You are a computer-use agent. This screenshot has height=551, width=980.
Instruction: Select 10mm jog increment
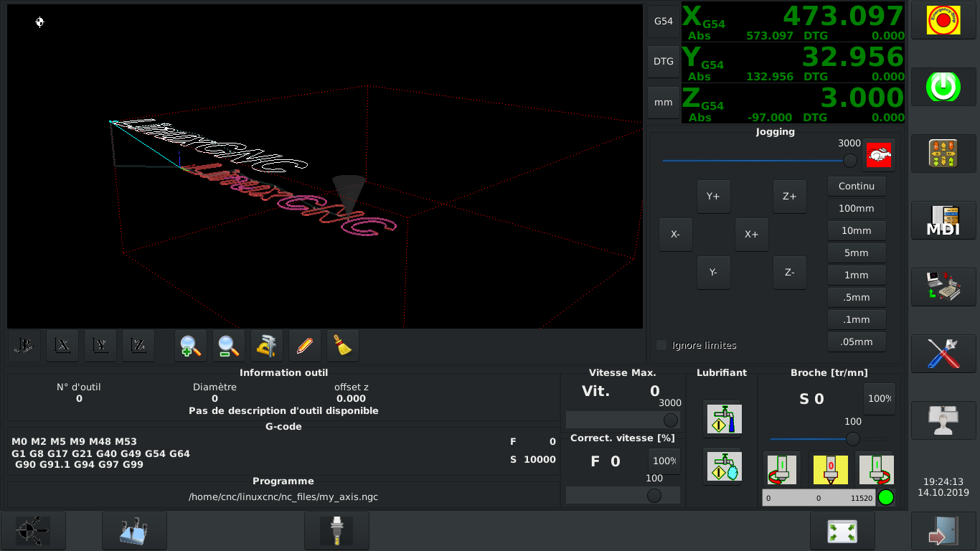pos(857,230)
